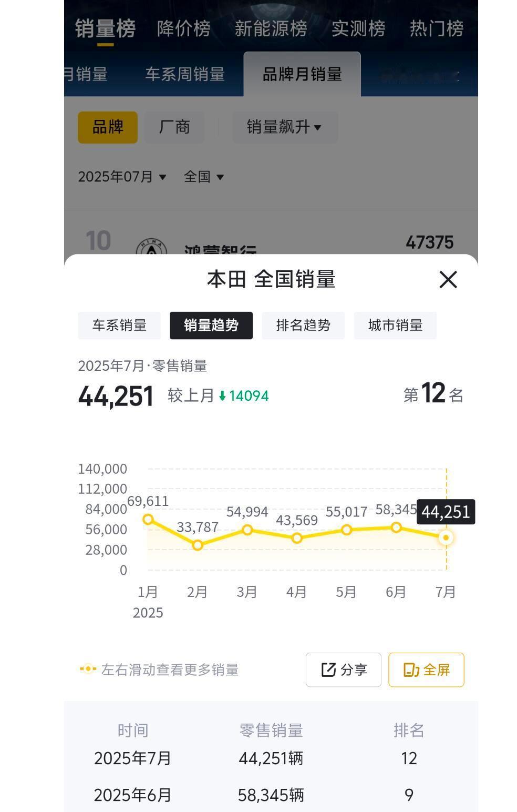Click the June data point 58,345

396,527
